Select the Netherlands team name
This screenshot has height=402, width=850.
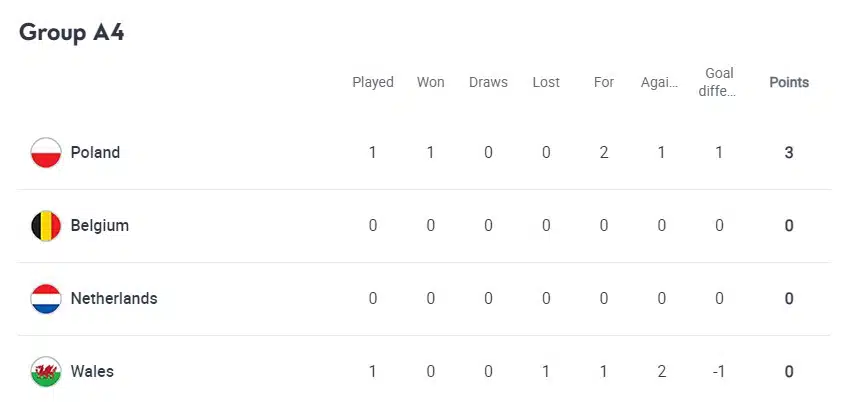point(113,299)
